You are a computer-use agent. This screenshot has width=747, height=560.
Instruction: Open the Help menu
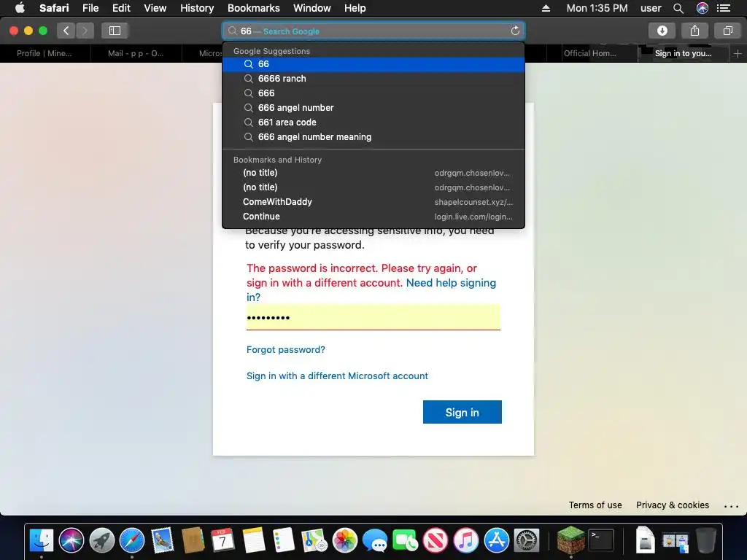[x=355, y=8]
